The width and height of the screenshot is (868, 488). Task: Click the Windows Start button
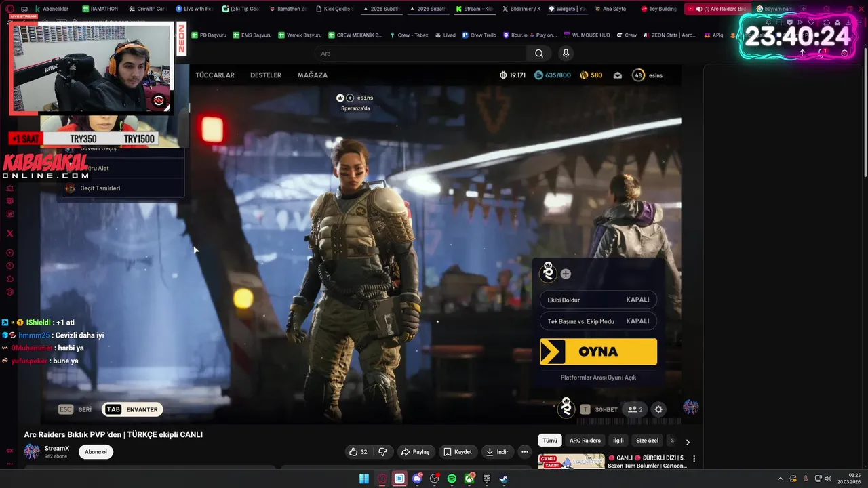click(364, 479)
